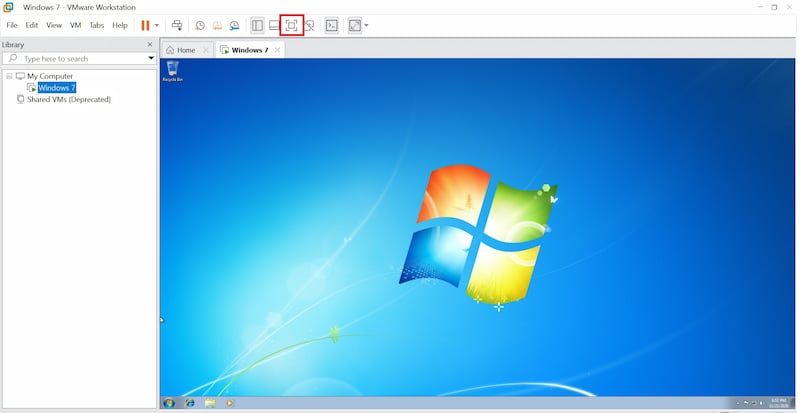Open the Edit menu

32,25
